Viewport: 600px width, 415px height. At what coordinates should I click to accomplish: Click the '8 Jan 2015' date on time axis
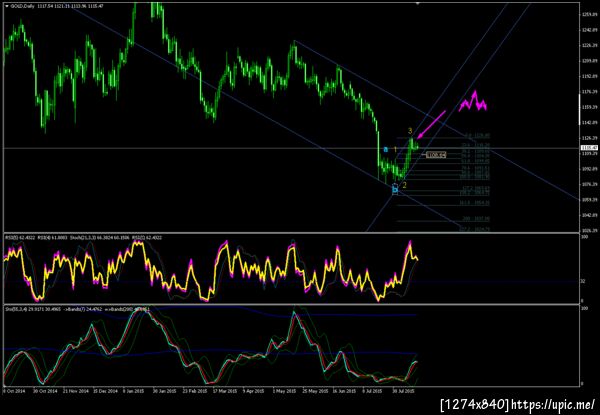(133, 391)
